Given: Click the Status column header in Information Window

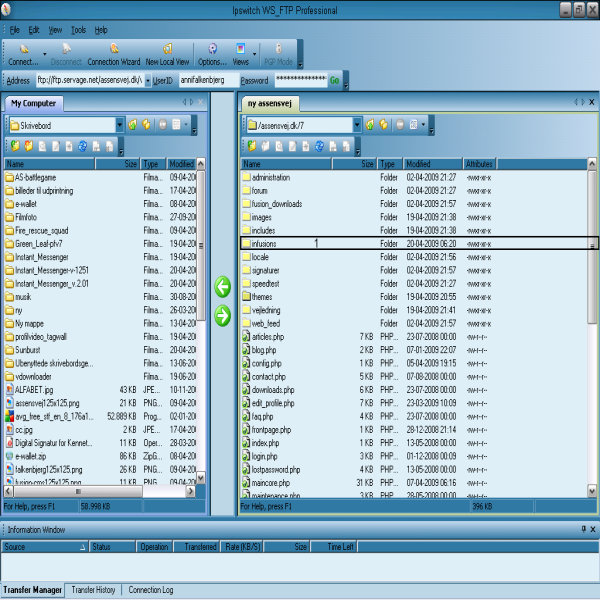Looking at the screenshot, I should 112,547.
